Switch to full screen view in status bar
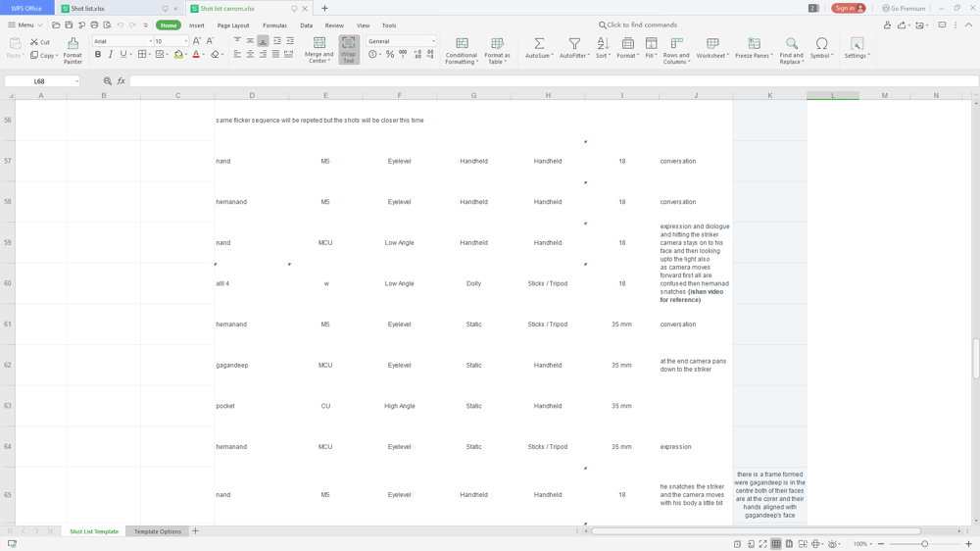 [763, 544]
